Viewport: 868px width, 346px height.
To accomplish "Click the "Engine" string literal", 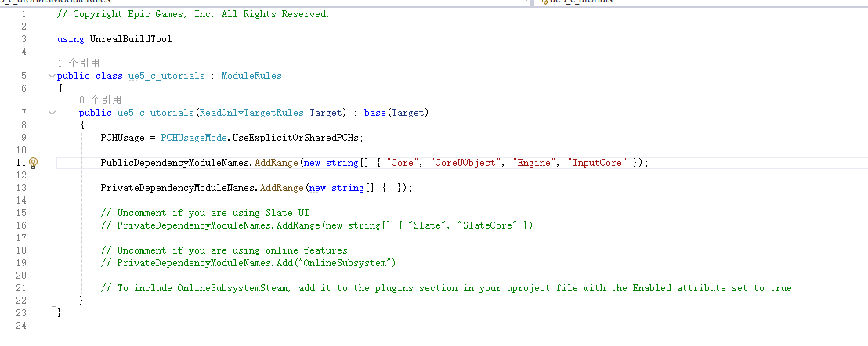I will point(537,163).
